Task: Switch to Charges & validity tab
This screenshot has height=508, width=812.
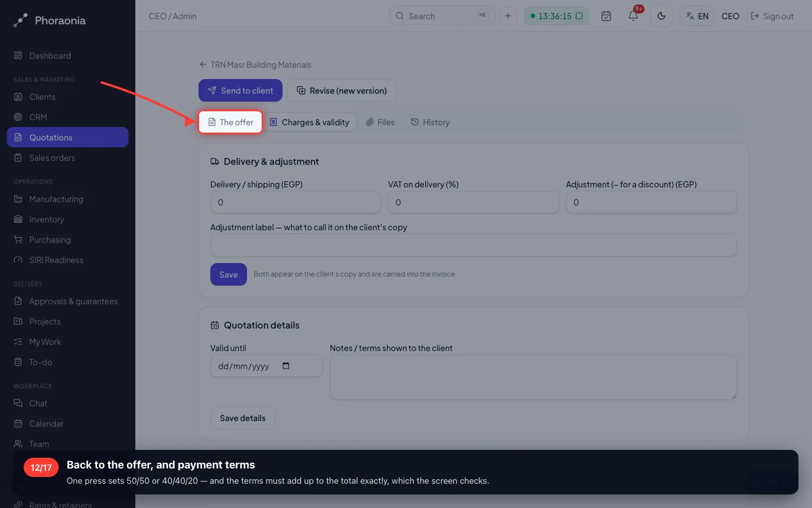Action: [310, 122]
